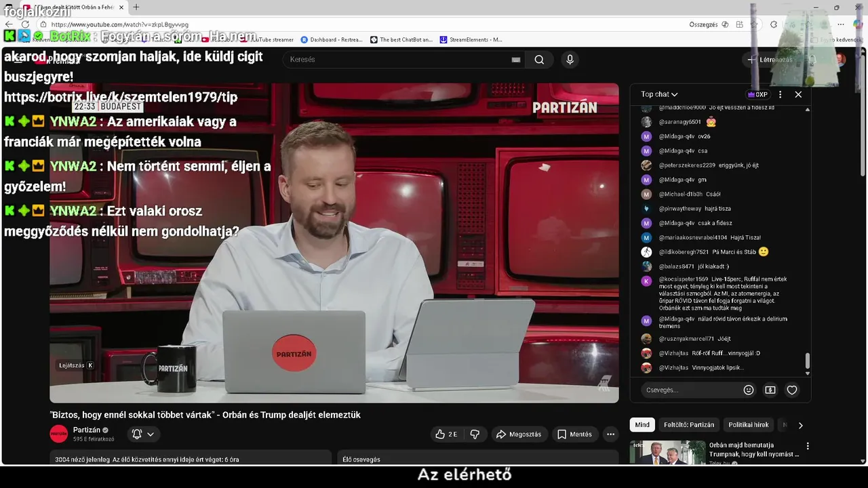Click the Orbán majd bemutatja Trumpnak video title
The height and width of the screenshot is (488, 868).
coord(754,450)
